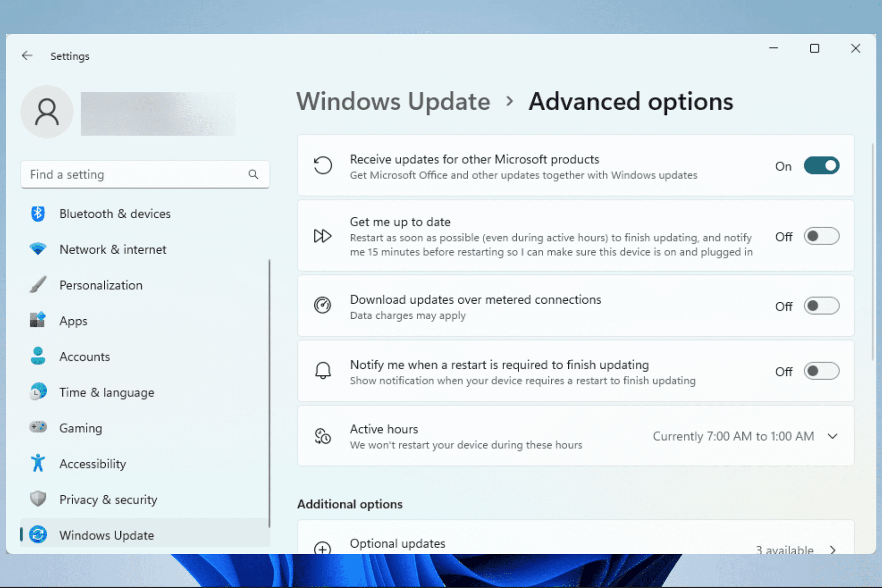Click the Accessibility figure icon
882x588 pixels.
38,463
